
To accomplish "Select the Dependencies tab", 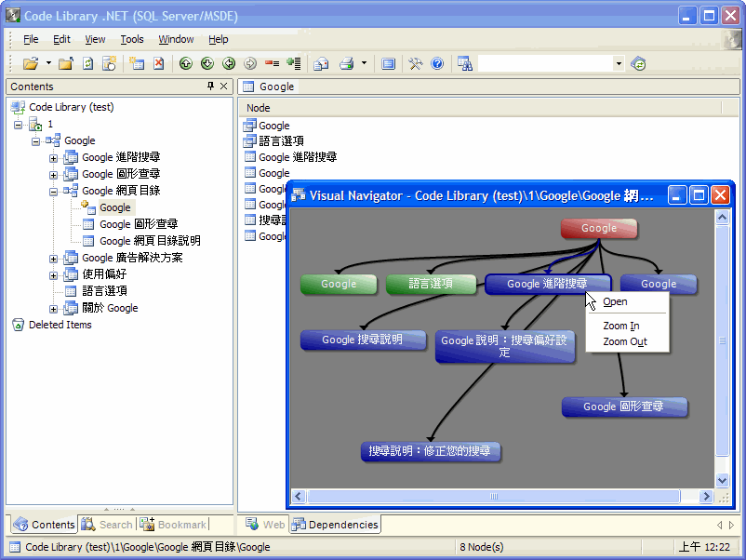I will point(335,525).
